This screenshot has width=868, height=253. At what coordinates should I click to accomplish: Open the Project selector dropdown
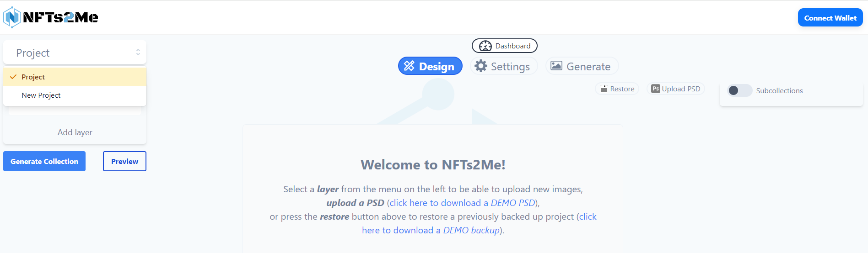pos(74,53)
